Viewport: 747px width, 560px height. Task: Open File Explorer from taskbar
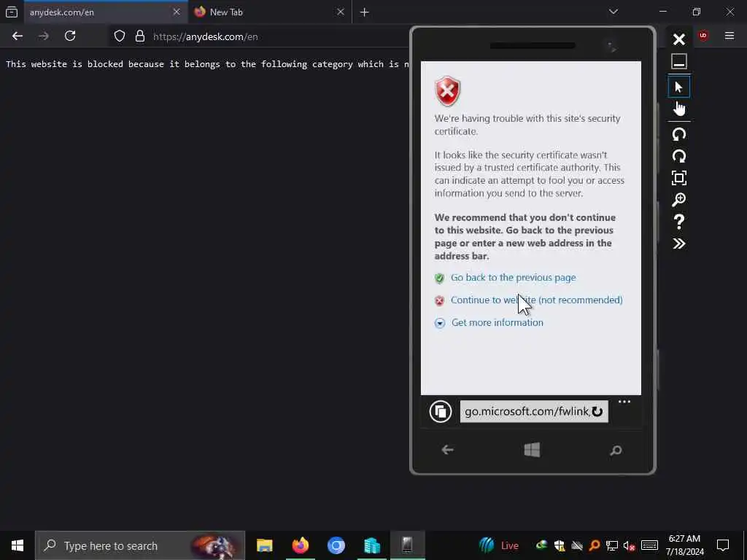[264, 545]
